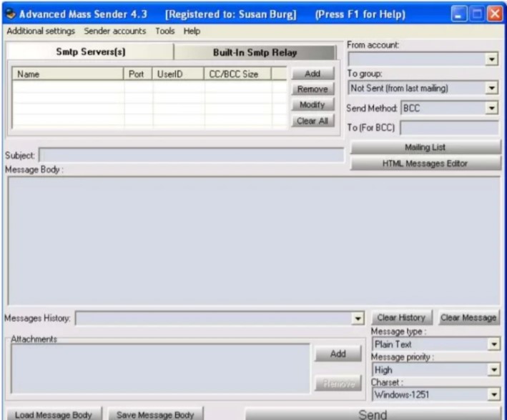Click Clear All servers button
The image size is (507, 420).
(x=312, y=121)
